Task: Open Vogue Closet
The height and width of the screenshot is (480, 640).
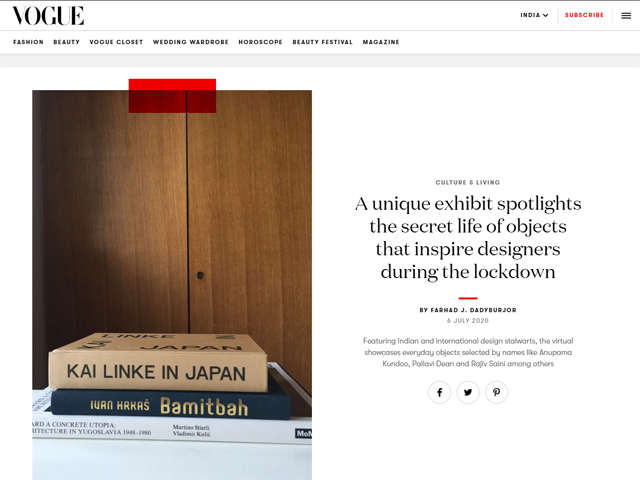Action: click(116, 42)
